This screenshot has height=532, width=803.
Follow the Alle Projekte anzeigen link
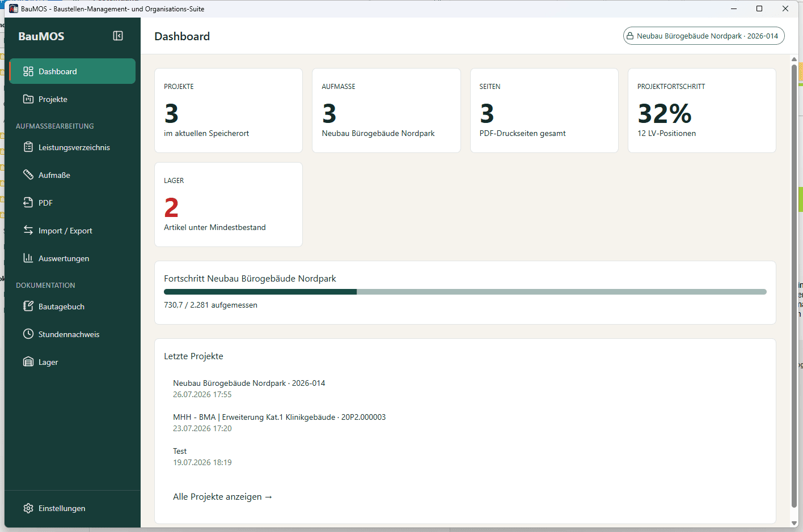tap(222, 496)
